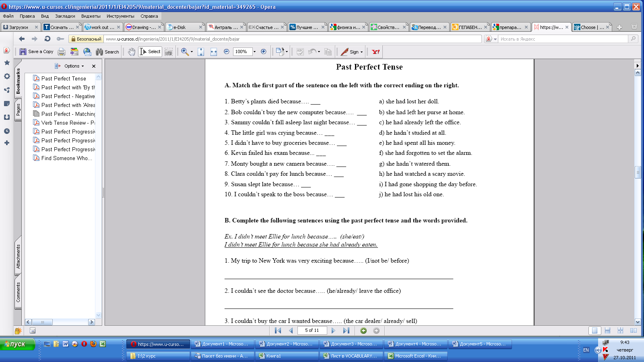The height and width of the screenshot is (362, 644).
Task: Click the bookmarks panel scroll-down arrow
Action: 99,315
